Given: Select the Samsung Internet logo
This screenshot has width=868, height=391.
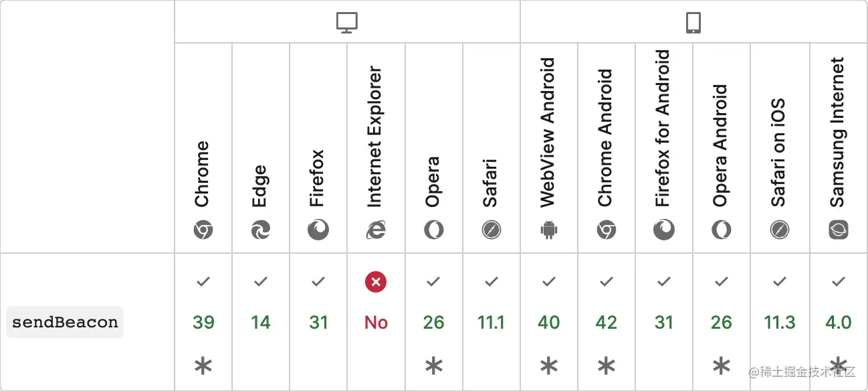Looking at the screenshot, I should [838, 230].
